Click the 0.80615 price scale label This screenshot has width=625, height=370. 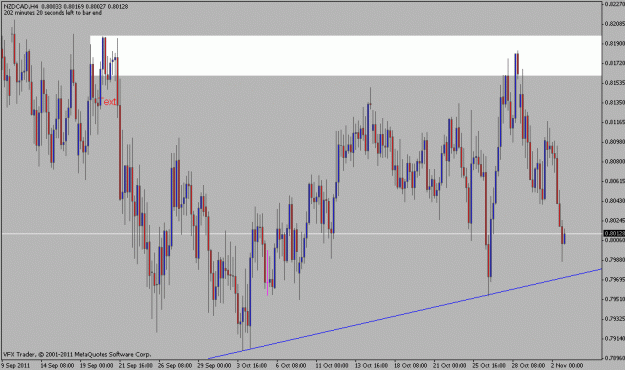pyautogui.click(x=615, y=181)
